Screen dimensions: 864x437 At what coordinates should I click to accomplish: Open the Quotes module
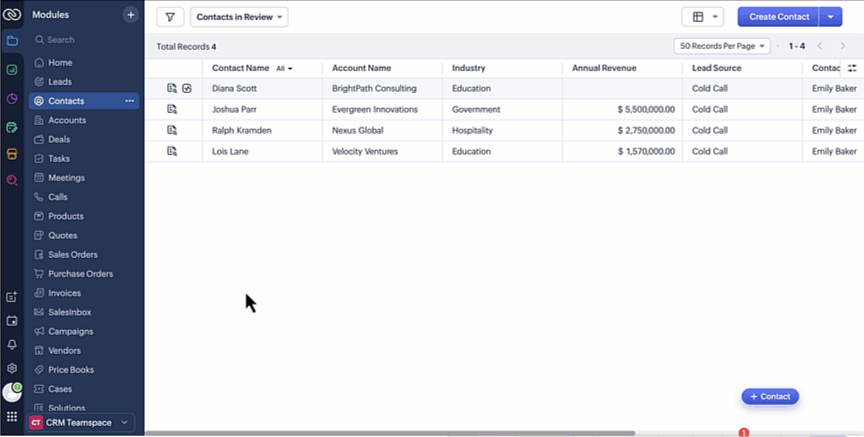point(84,235)
